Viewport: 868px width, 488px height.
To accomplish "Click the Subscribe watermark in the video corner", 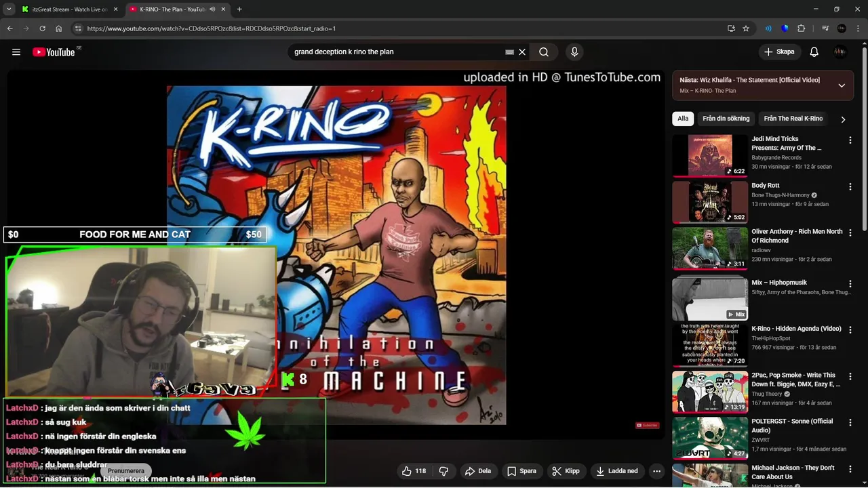I will (x=647, y=426).
